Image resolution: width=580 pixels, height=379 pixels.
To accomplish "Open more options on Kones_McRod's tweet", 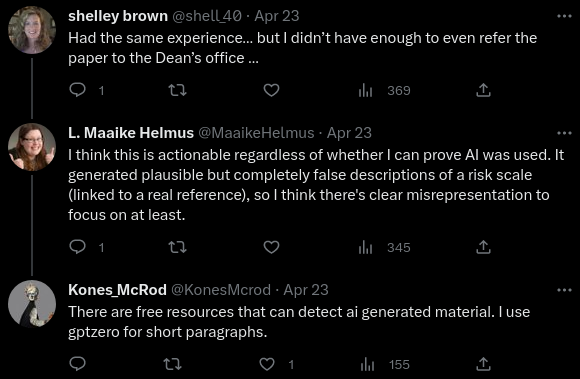I will (x=564, y=290).
